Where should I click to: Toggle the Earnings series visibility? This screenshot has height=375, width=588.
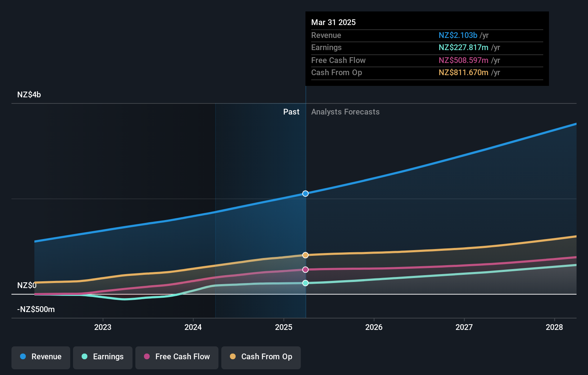click(x=102, y=357)
